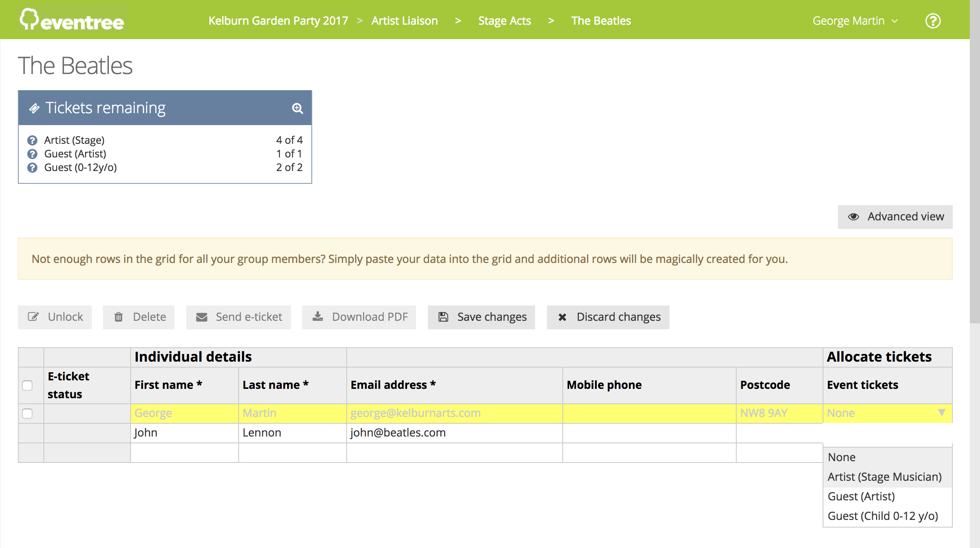Click Postcode cell NW8 9AY
The width and height of the screenshot is (980, 548).
tap(779, 413)
